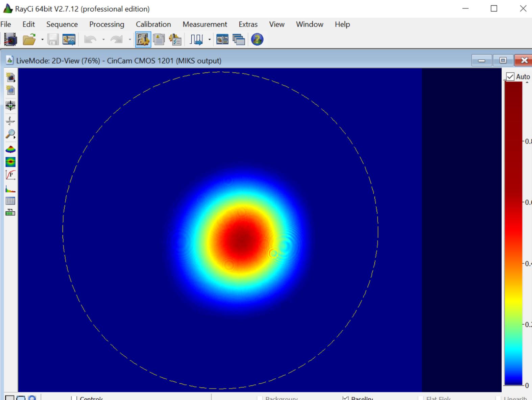Click the cascade windows toolbar button
This screenshot has width=532, height=400.
(x=239, y=40)
